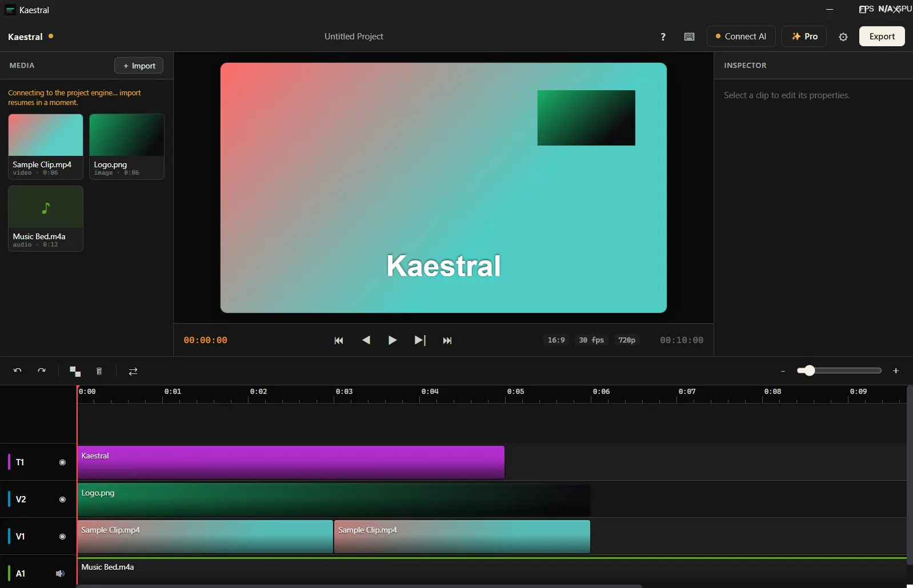Toggle visibility of V2 track
The width and height of the screenshot is (913, 588).
coord(62,500)
